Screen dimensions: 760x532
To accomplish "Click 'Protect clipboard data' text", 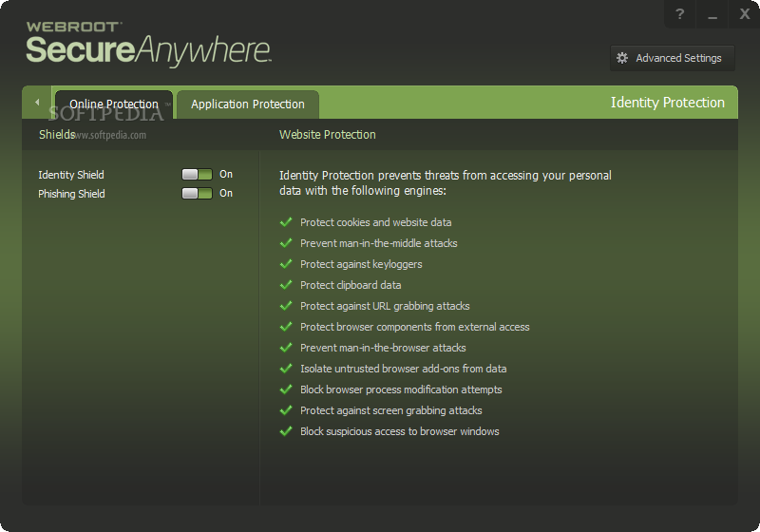I will (351, 285).
